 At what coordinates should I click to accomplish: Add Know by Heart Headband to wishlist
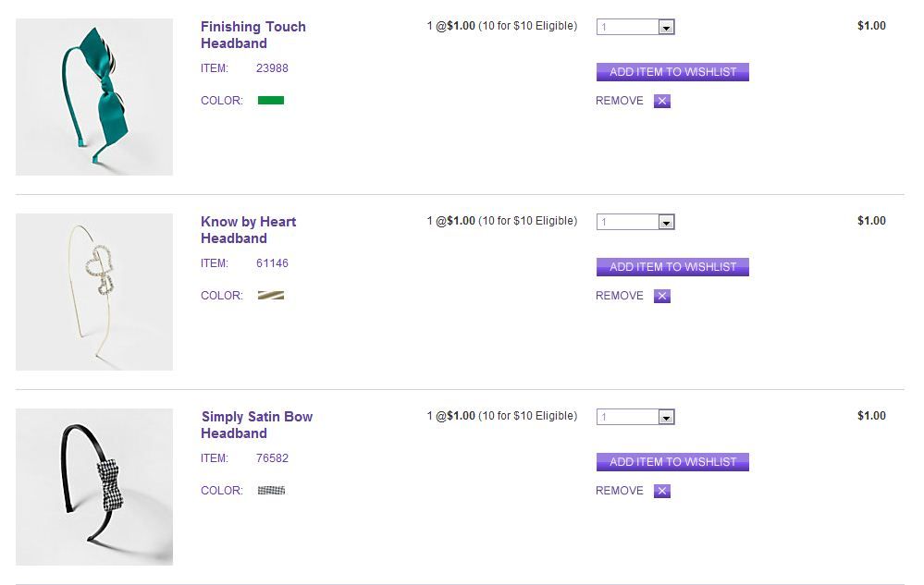(672, 267)
